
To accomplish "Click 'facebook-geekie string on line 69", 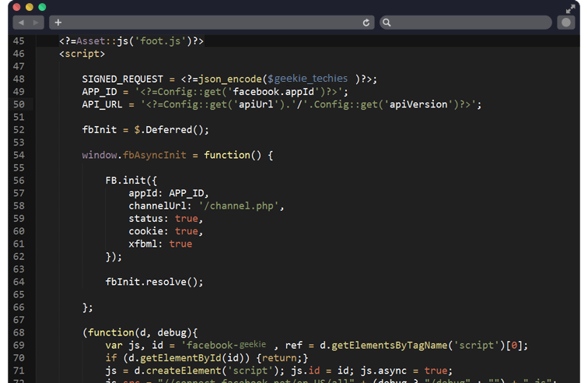I will tap(224, 345).
